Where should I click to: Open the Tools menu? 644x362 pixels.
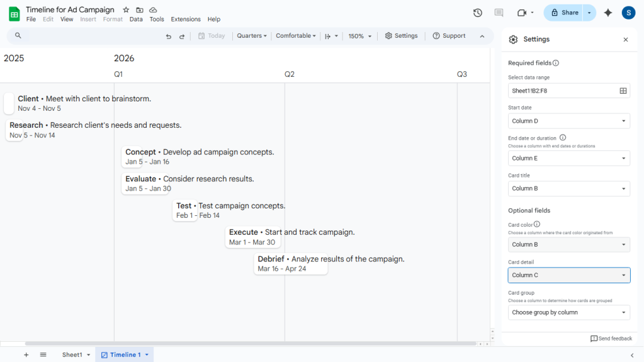(157, 20)
